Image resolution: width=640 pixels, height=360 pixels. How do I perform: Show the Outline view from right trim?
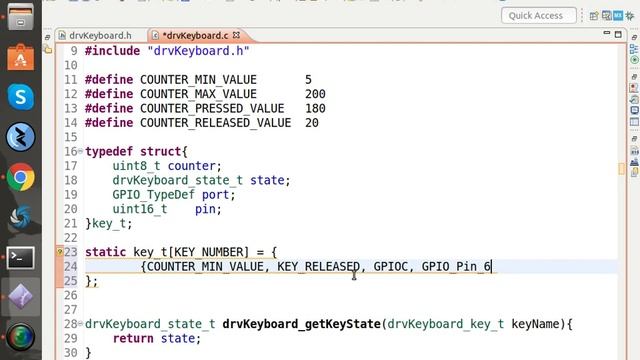point(634,49)
